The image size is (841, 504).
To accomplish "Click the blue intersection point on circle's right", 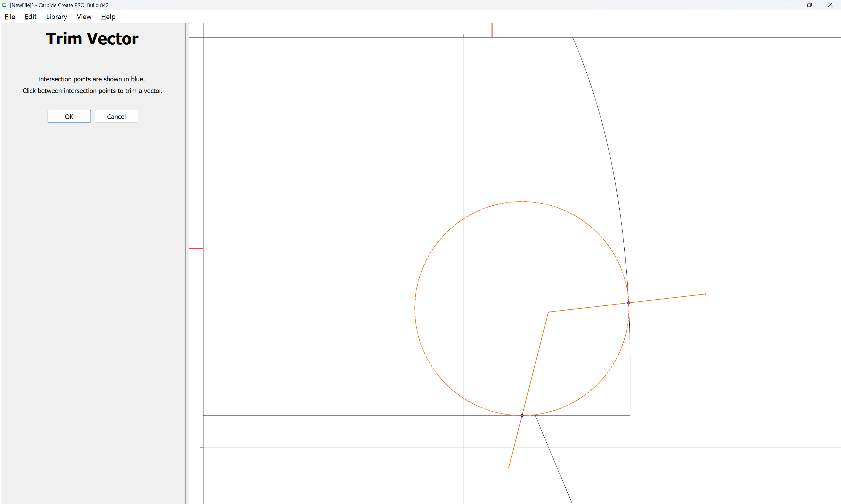I will pos(628,302).
